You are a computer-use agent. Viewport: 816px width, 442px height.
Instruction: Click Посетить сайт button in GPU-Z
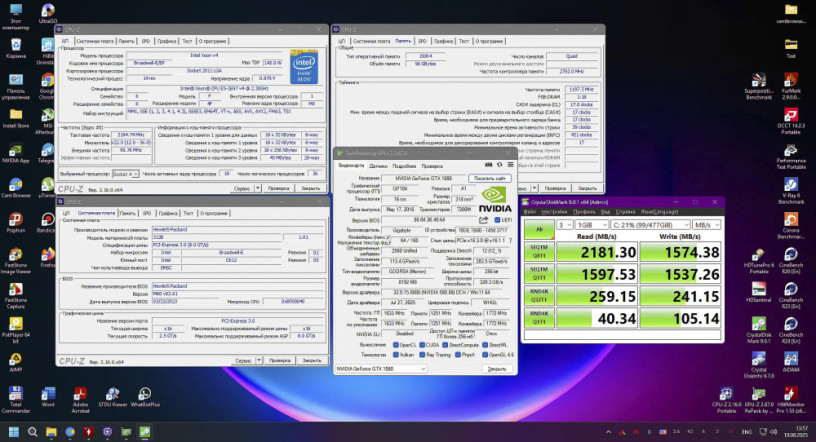(490, 178)
